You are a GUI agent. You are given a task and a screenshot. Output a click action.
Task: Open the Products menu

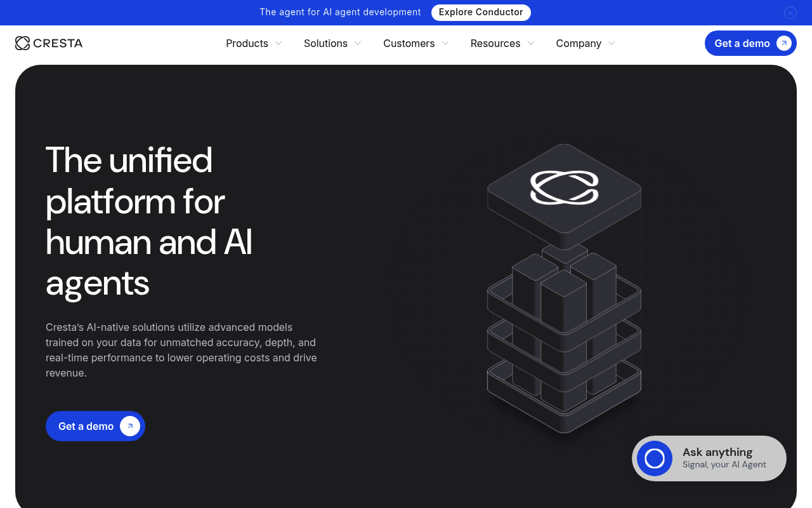(247, 43)
